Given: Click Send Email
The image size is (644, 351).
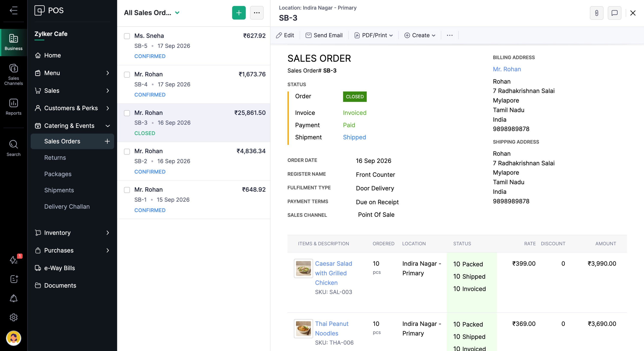Looking at the screenshot, I should pyautogui.click(x=324, y=35).
